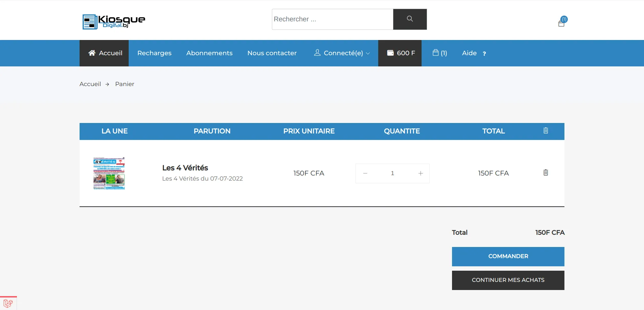Screen dimensions: 644x310
Task: Decrease quantity with the minus button
Action: [365, 173]
